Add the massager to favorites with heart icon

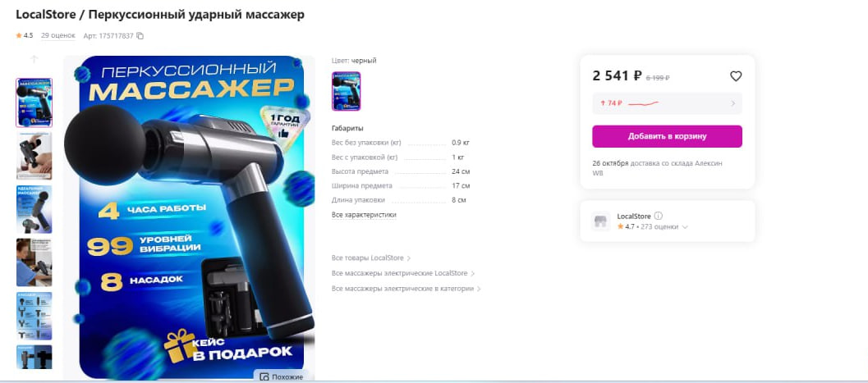(x=736, y=76)
